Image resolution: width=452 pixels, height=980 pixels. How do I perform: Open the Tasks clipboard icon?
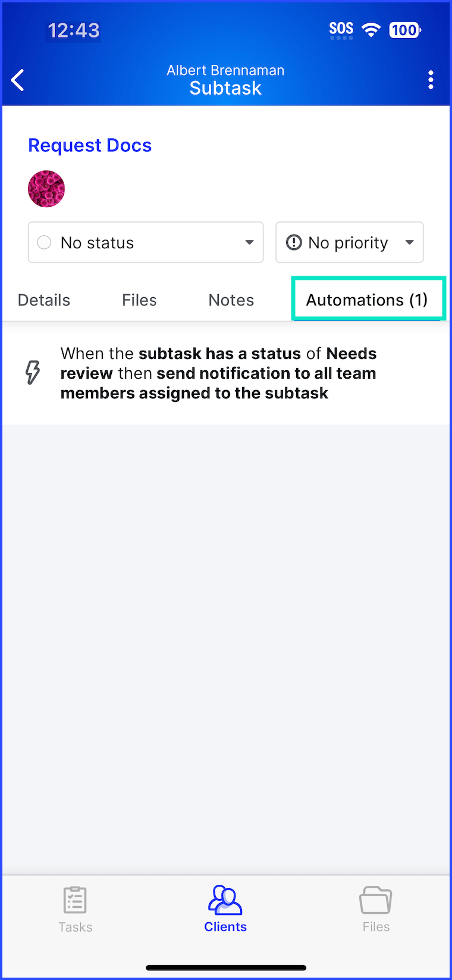click(75, 900)
